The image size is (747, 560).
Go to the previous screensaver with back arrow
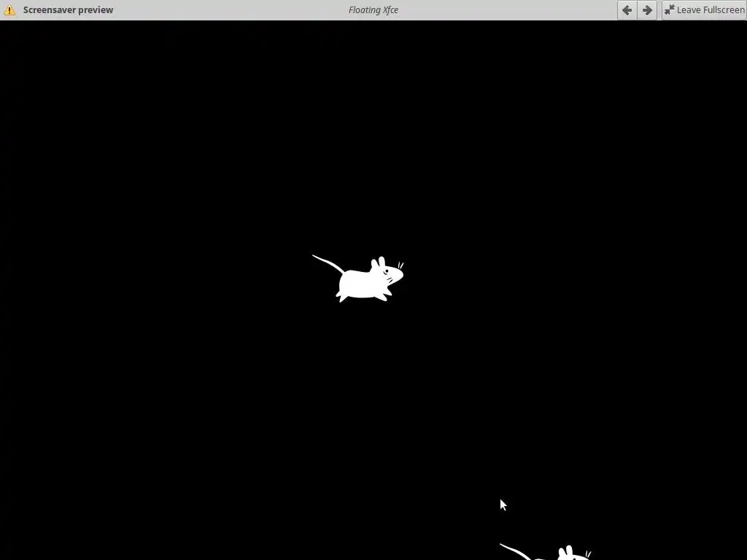(x=627, y=10)
